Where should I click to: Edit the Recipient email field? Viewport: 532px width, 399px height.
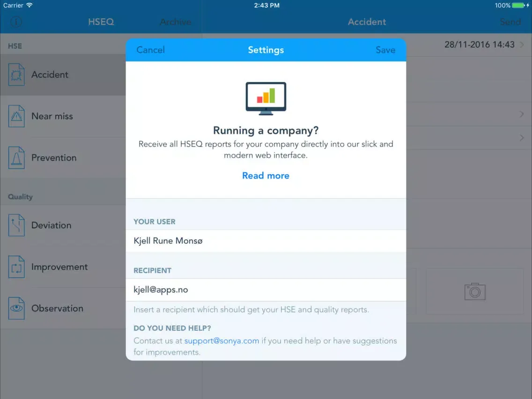(x=266, y=290)
